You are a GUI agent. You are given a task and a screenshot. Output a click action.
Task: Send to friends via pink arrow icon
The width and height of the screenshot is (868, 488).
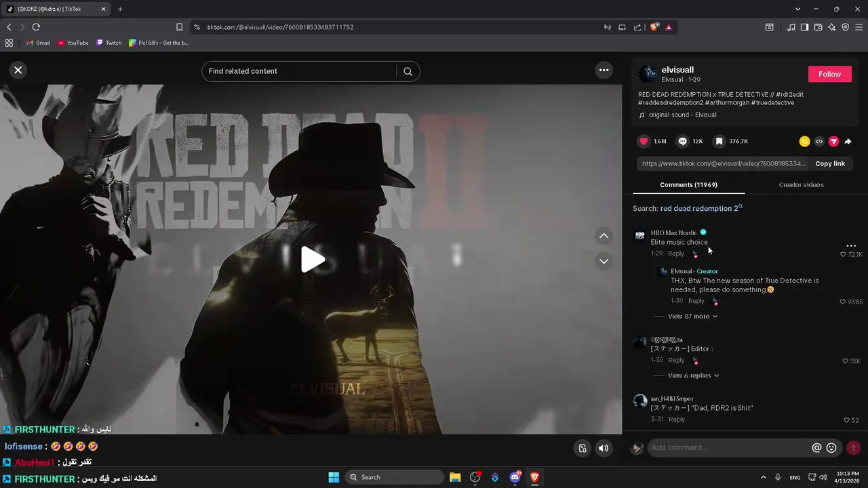coord(833,142)
